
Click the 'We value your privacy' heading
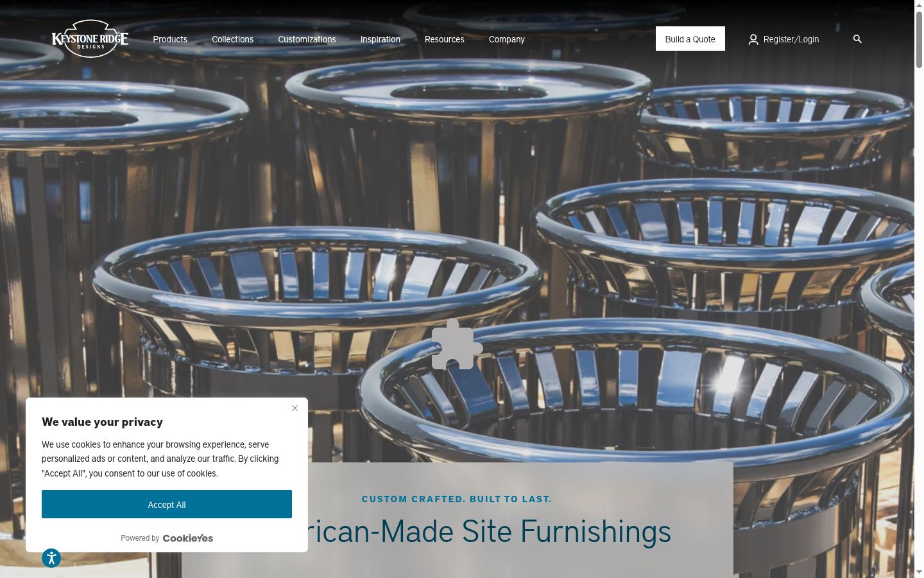[x=102, y=422]
